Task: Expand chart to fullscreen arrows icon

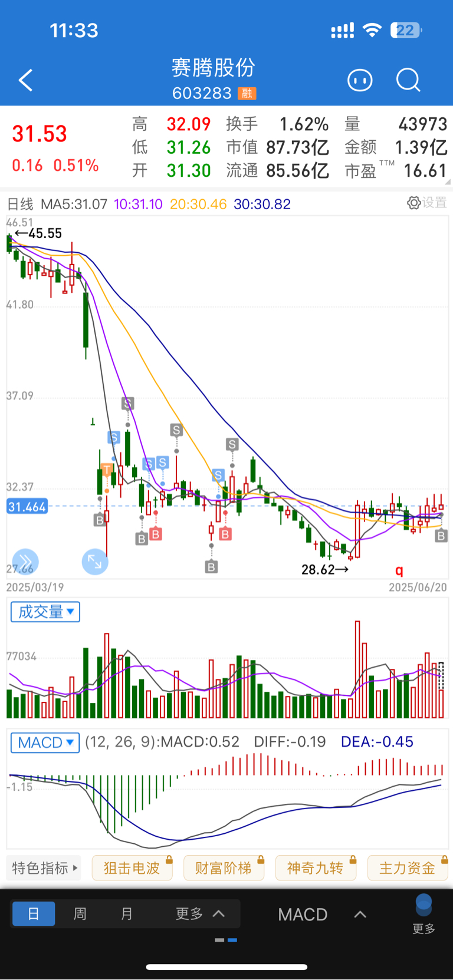Action: (95, 562)
